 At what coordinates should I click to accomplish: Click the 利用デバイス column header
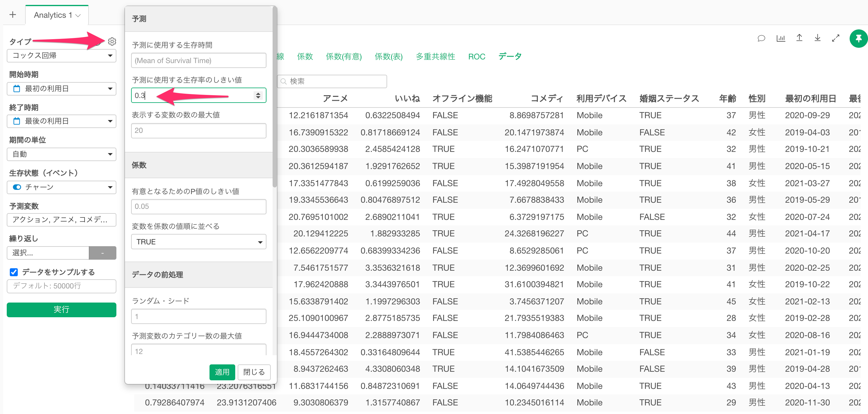[x=602, y=98]
